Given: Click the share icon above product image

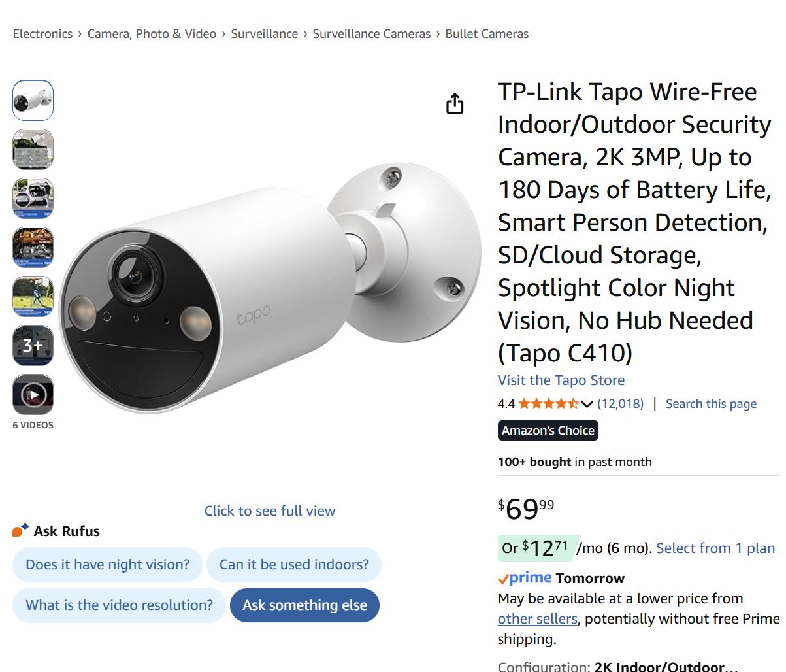Looking at the screenshot, I should [x=455, y=103].
